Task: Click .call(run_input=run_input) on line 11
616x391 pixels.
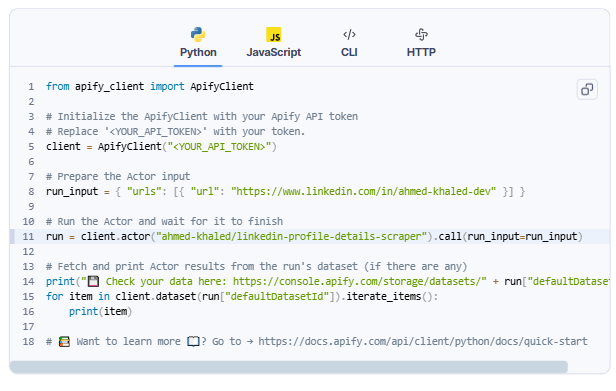Action: point(508,237)
